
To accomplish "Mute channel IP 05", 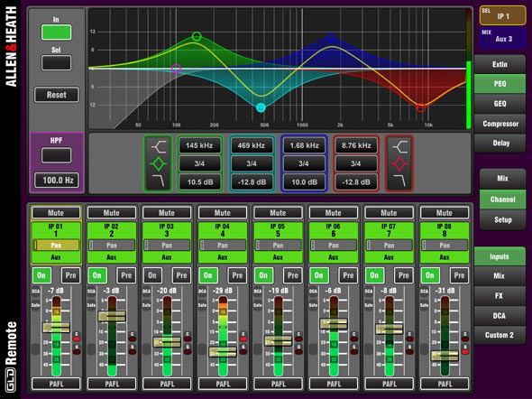I will pos(278,213).
